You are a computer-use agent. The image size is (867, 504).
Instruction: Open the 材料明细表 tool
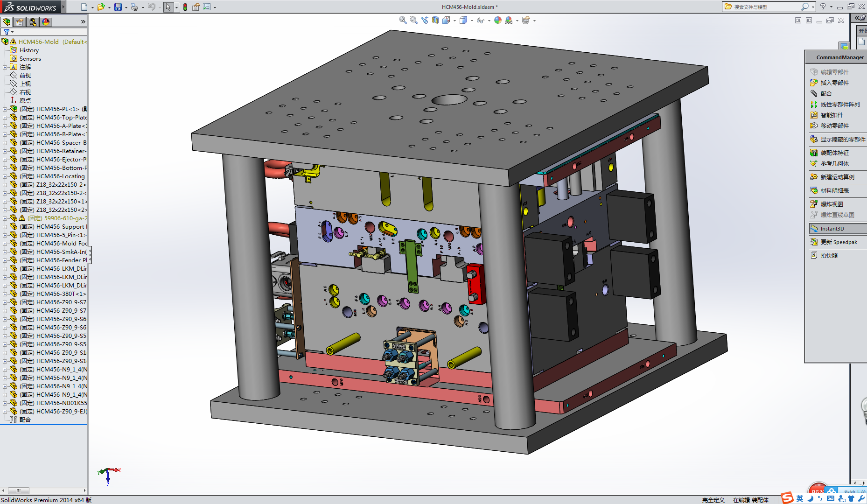pos(835,190)
